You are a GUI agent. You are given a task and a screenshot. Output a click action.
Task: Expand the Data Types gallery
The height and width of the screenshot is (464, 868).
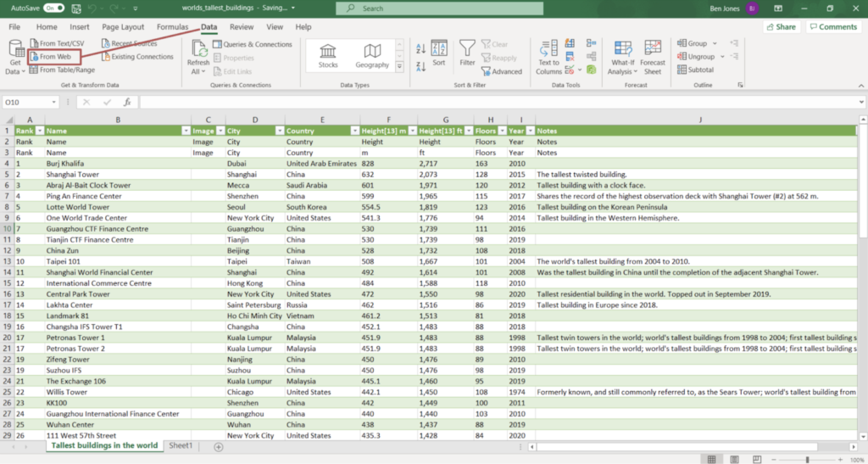[399, 67]
